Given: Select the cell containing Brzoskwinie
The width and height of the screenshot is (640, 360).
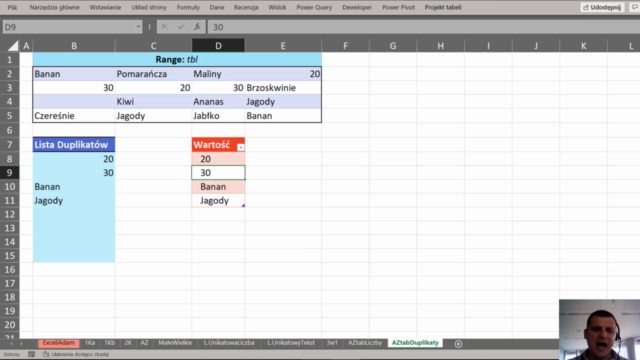Looking at the screenshot, I should (x=283, y=88).
